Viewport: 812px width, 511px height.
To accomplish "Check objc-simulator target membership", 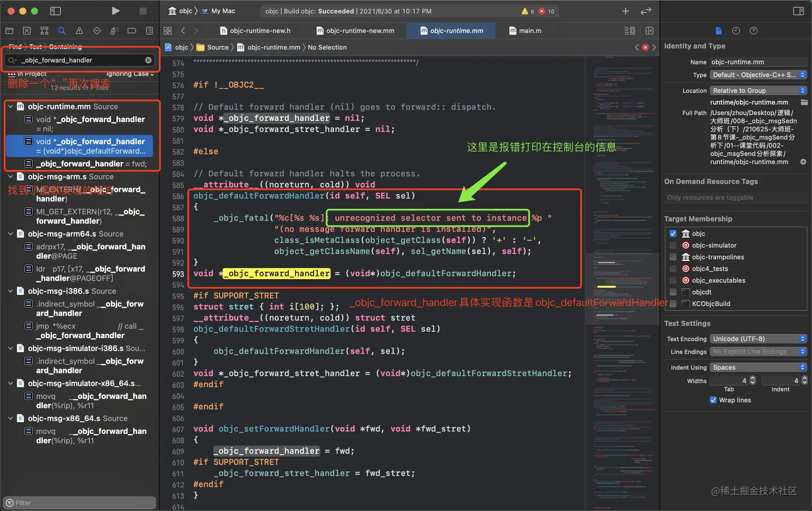I will 673,245.
